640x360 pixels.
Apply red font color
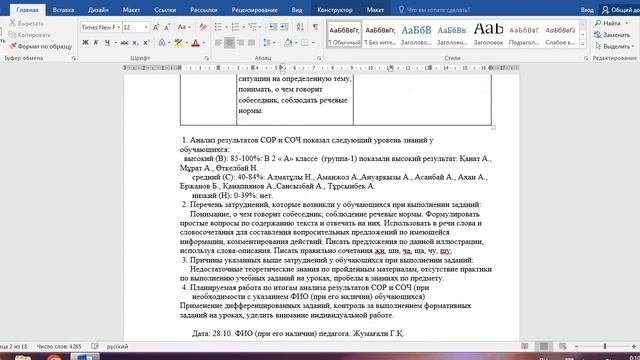pos(196,42)
